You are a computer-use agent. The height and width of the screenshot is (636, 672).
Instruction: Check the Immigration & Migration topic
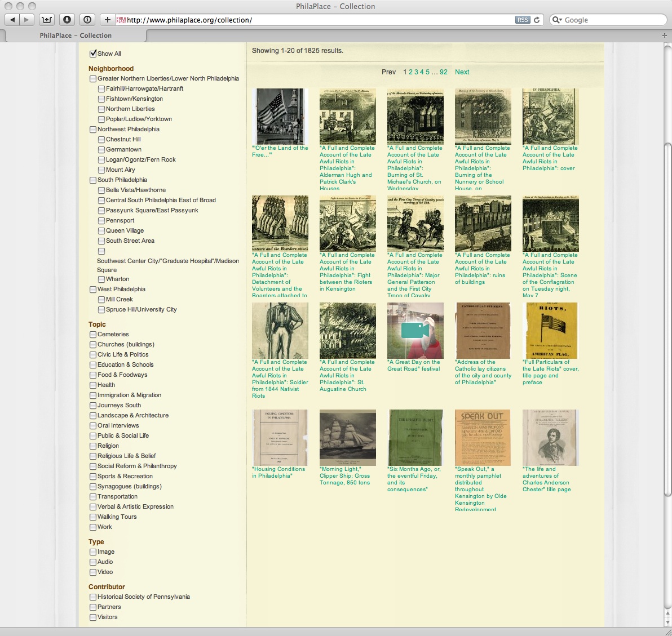pyautogui.click(x=93, y=395)
